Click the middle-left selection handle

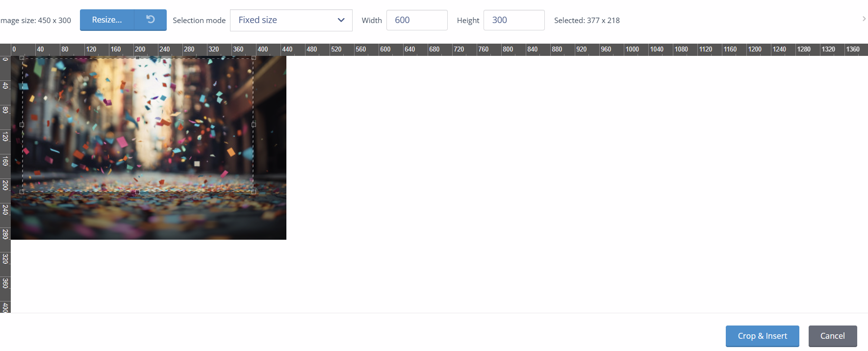pyautogui.click(x=22, y=125)
